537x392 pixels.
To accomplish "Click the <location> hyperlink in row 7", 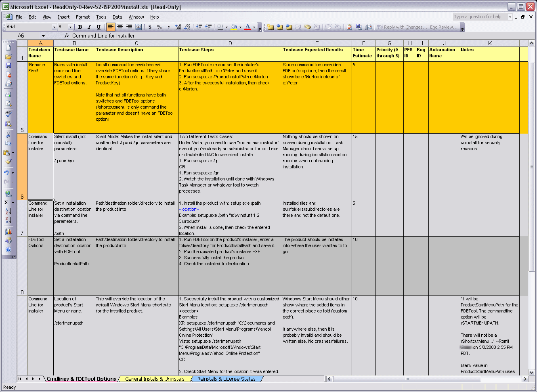I will (x=189, y=210).
